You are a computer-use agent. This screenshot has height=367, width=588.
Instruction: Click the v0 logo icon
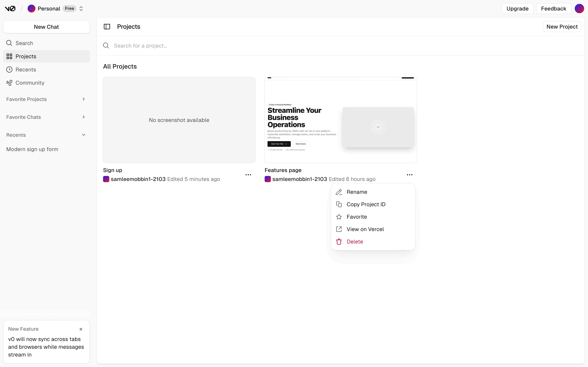[x=10, y=9]
